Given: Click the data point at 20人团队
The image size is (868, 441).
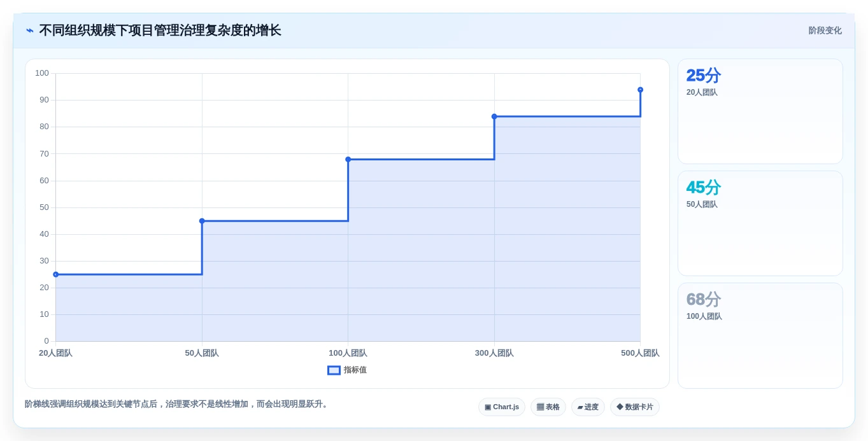Looking at the screenshot, I should (56, 274).
